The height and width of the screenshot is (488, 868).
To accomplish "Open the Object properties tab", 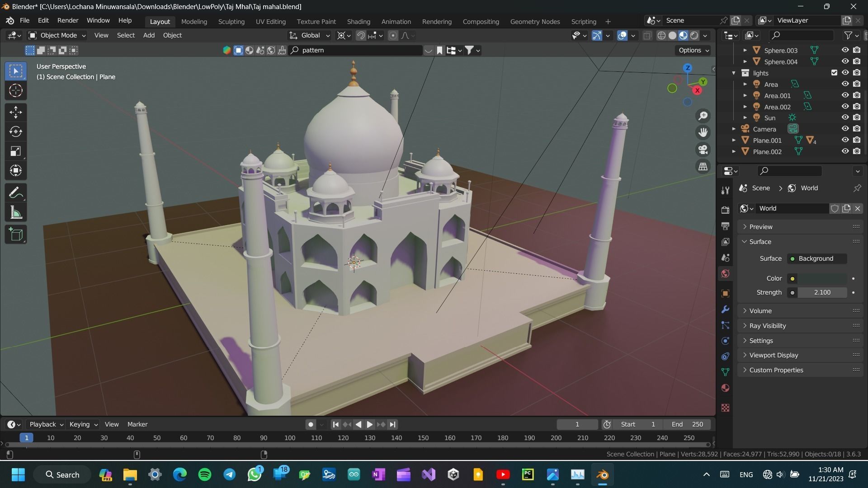I will [725, 293].
